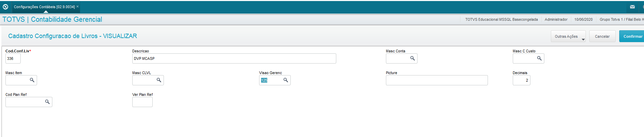Viewport: 644px width, 137px height.
Task: Select the Decimais field with value 2
Action: pyautogui.click(x=521, y=80)
